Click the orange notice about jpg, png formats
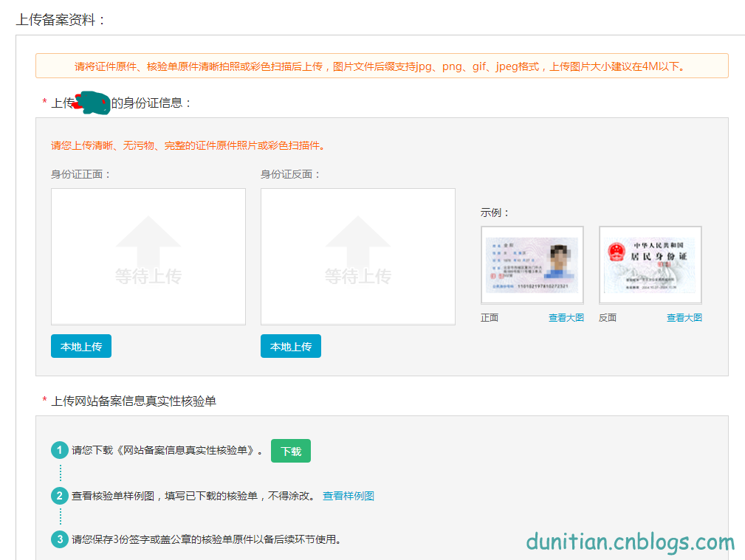 [x=382, y=66]
